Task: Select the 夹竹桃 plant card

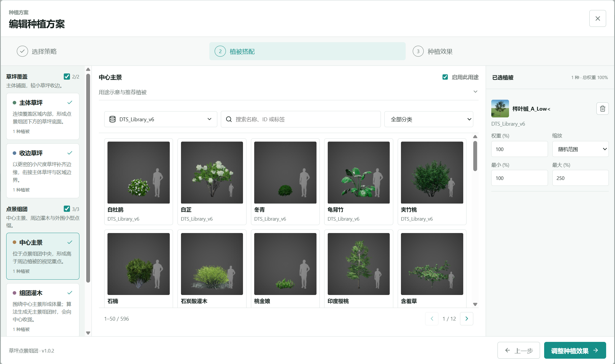Action: [x=432, y=182]
